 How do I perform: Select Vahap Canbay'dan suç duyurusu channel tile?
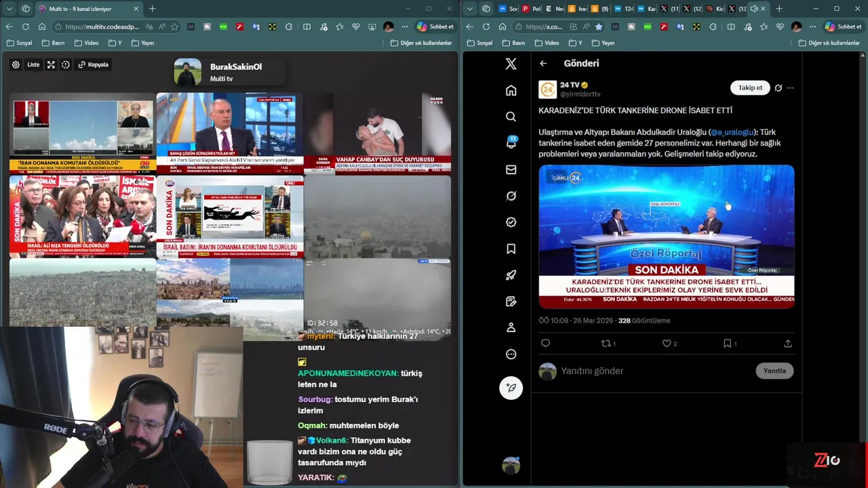point(377,134)
